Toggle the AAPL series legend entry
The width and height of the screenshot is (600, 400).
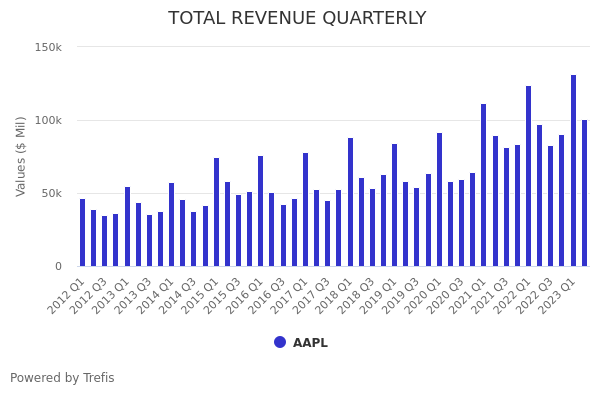pyautogui.click(x=309, y=343)
